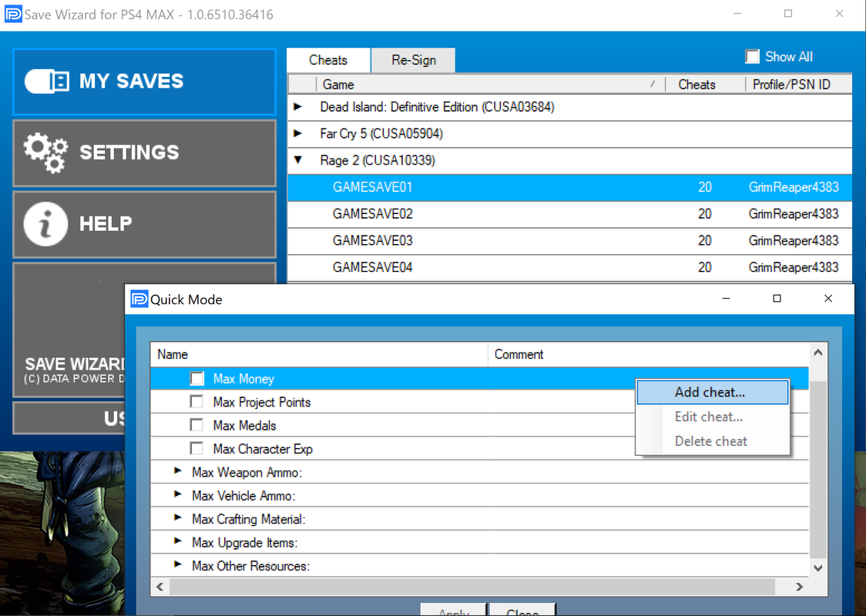Open the Settings section

click(x=144, y=153)
